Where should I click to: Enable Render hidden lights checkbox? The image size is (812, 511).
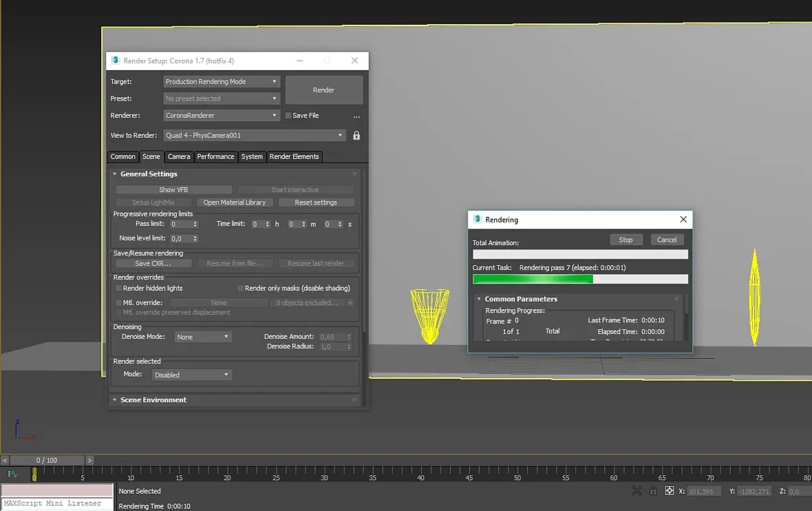click(118, 288)
